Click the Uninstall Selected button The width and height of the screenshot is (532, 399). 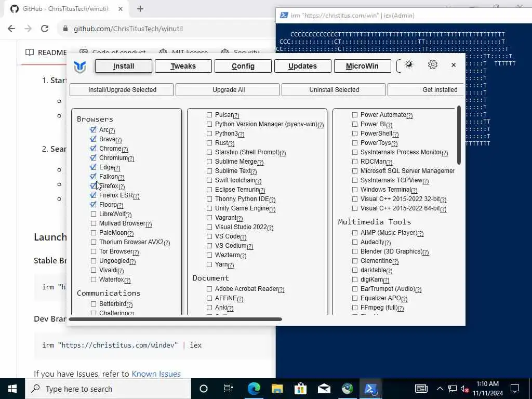[x=334, y=89]
